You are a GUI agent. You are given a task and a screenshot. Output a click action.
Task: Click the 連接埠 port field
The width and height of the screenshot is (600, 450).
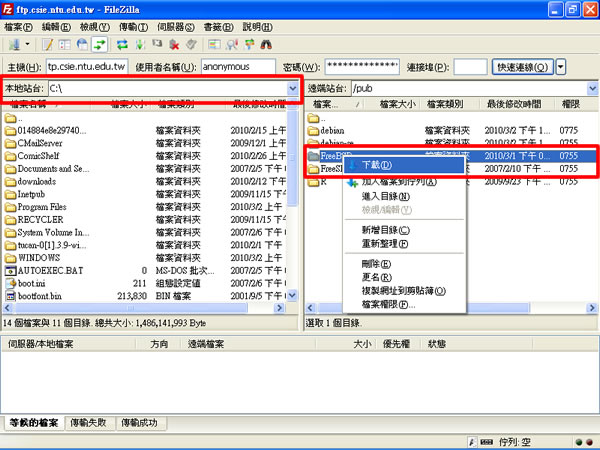click(470, 67)
